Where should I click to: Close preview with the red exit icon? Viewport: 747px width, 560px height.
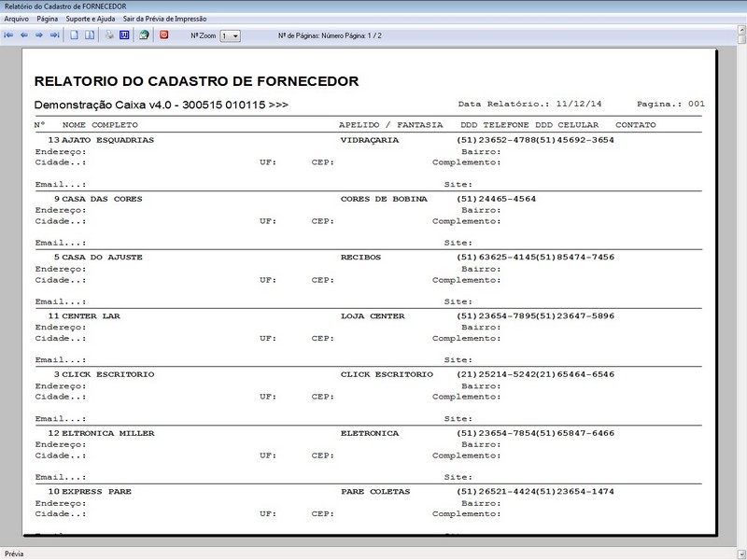coord(164,35)
